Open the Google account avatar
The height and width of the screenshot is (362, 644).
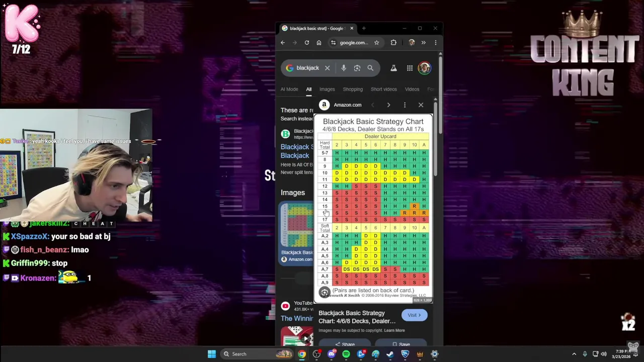click(x=424, y=68)
